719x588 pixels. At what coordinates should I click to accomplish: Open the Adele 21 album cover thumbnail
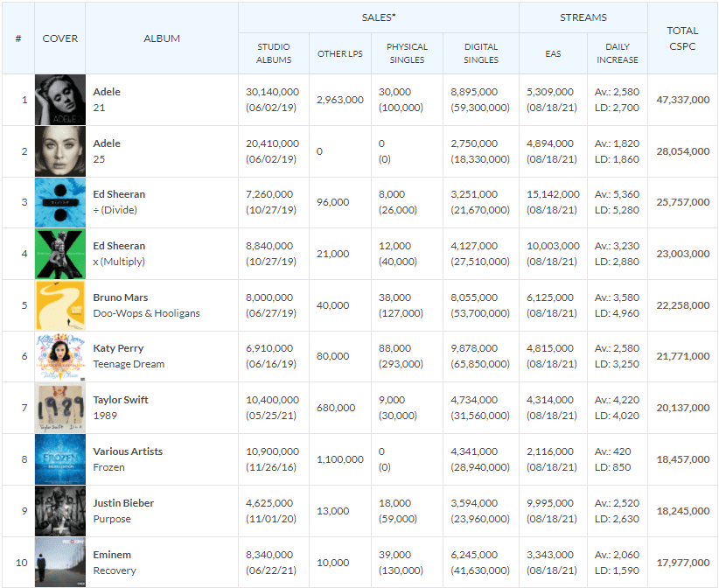60,100
